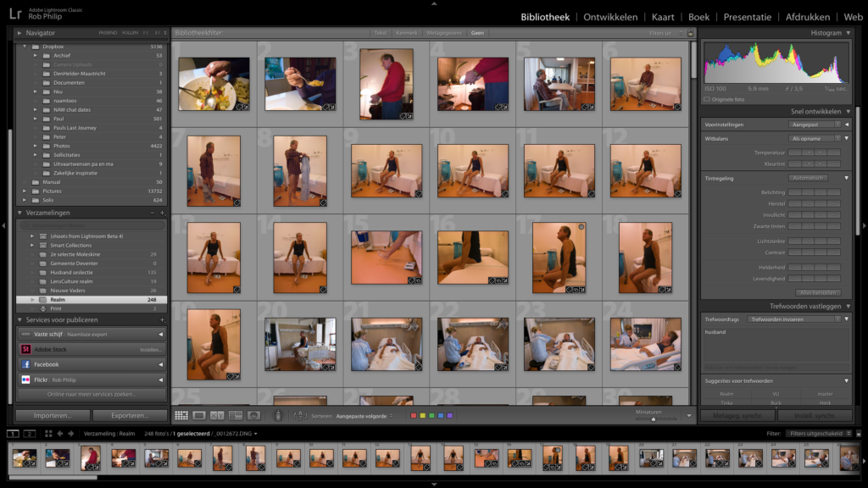Toggle the Originele foto checkbox
This screenshot has width=868, height=488.
(707, 99)
